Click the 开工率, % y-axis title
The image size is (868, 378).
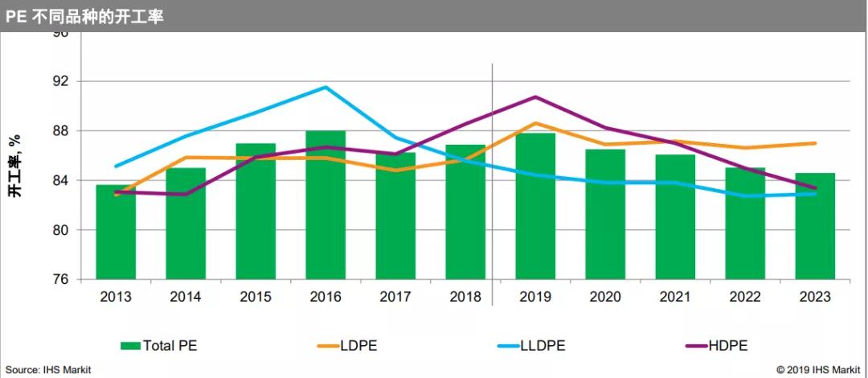pos(15,166)
